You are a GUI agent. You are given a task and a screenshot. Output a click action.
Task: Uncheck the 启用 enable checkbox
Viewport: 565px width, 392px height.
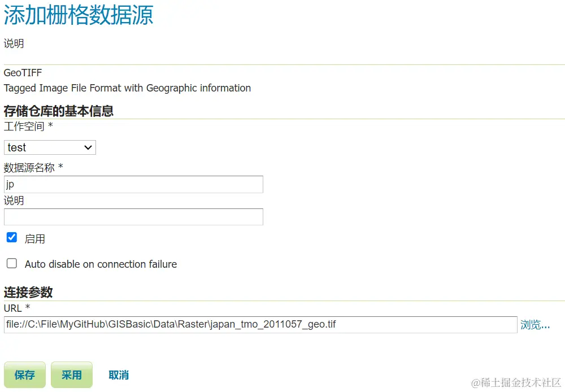tap(11, 237)
